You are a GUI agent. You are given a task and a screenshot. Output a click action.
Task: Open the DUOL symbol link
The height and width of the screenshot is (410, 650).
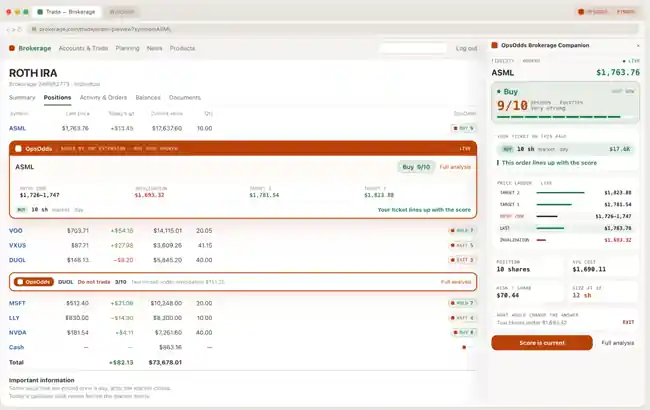tap(17, 260)
